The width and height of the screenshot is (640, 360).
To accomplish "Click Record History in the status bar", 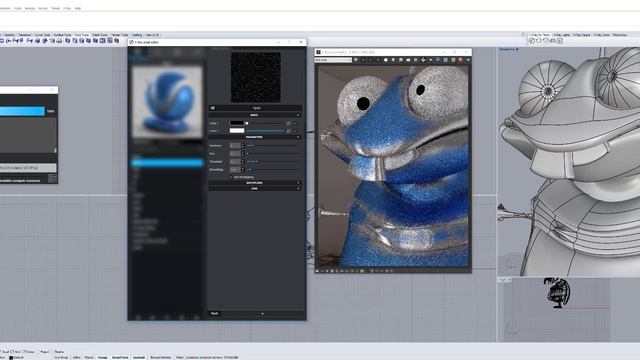I will pyautogui.click(x=161, y=357).
